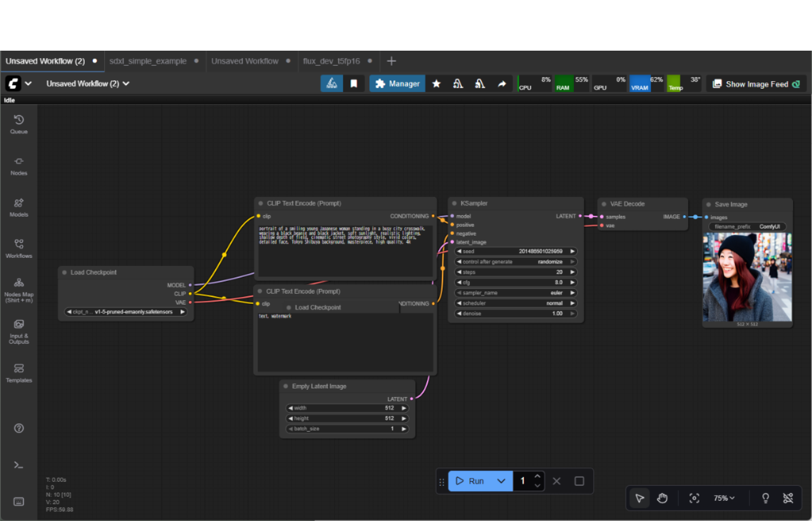812x521 pixels.
Task: Open the Workflows sidebar panel
Action: click(18, 248)
